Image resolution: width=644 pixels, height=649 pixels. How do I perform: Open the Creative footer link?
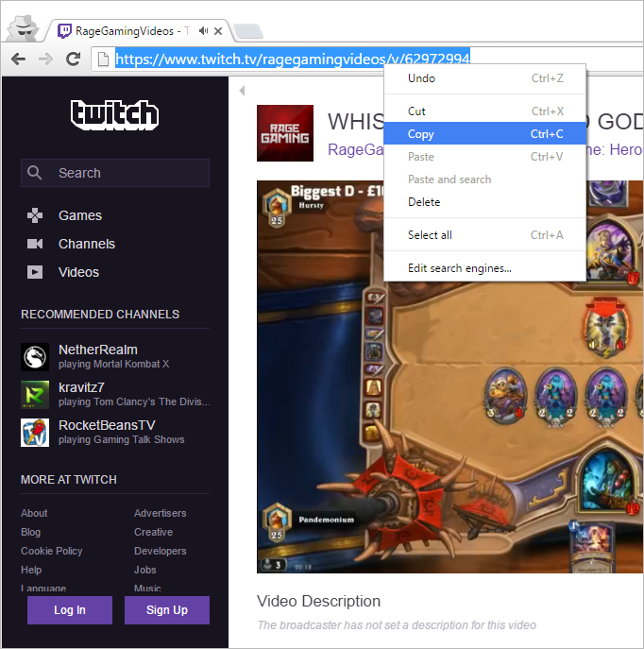154,532
